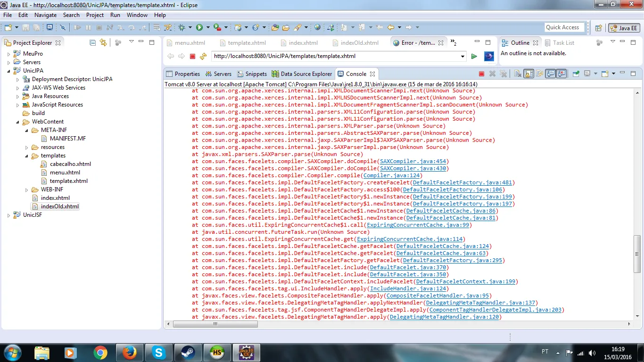The height and width of the screenshot is (362, 644).
Task: Click the Java EE perspective button
Action: coord(624,28)
